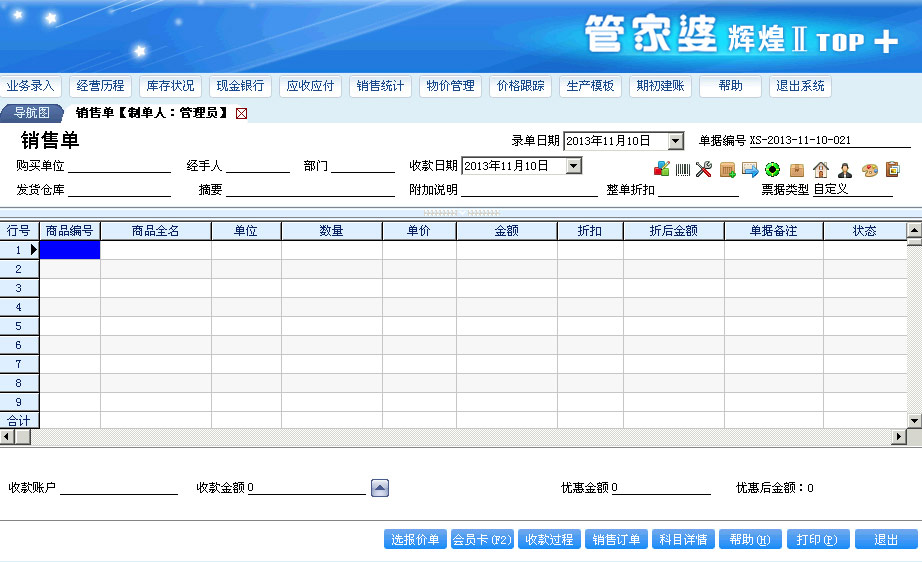Click 退出系统 in the top menu
Image resolution: width=922 pixels, height=562 pixels.
800,86
